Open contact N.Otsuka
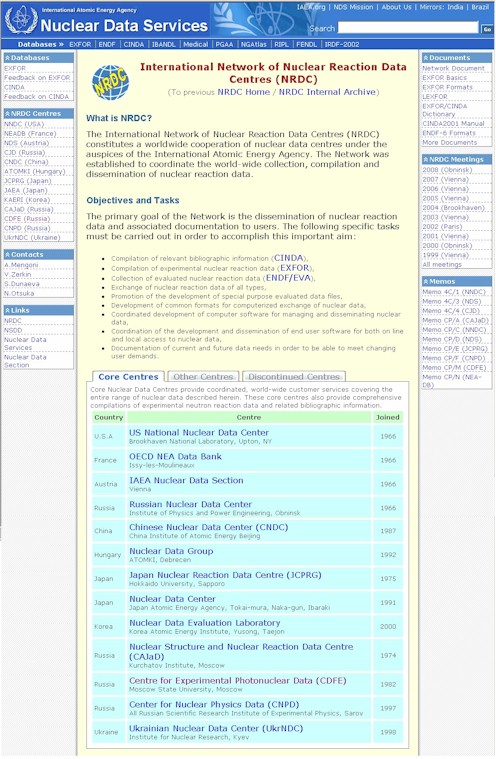Screen dimensions: 496x759 pos(19,293)
